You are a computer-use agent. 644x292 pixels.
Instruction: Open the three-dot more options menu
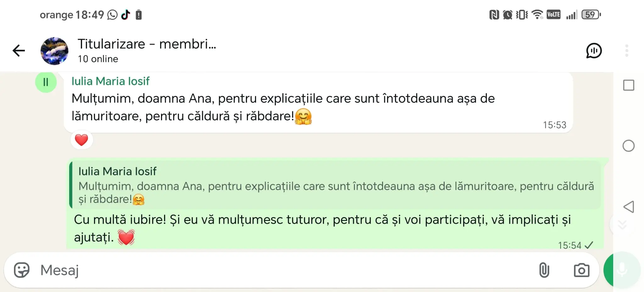coord(627,51)
